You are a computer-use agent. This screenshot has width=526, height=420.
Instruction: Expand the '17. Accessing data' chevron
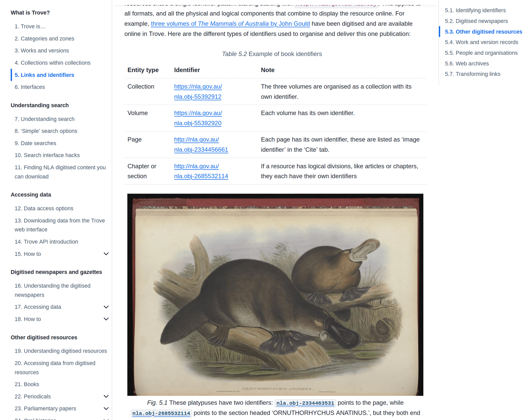(106, 307)
